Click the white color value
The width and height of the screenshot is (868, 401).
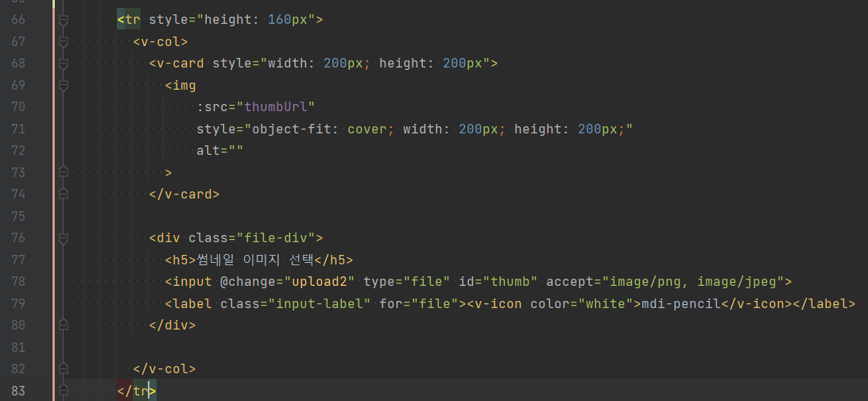[605, 303]
